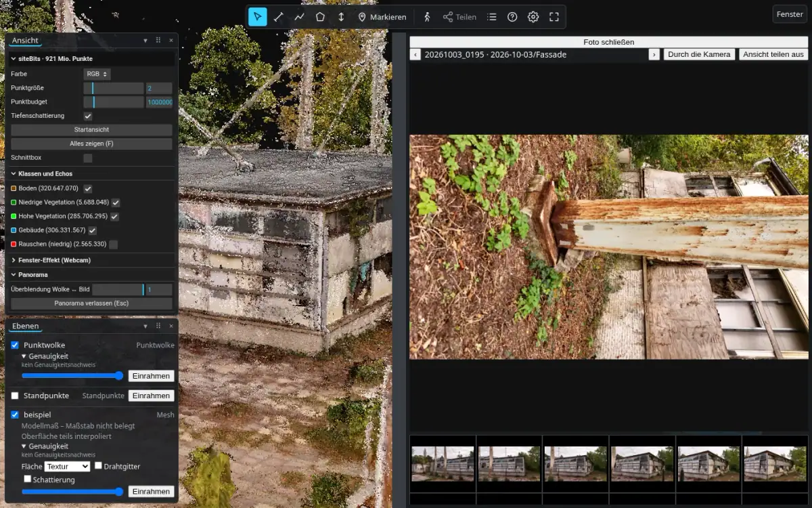Click Einrahmen for Standpunkte layer
The width and height of the screenshot is (812, 508).
pyautogui.click(x=152, y=396)
